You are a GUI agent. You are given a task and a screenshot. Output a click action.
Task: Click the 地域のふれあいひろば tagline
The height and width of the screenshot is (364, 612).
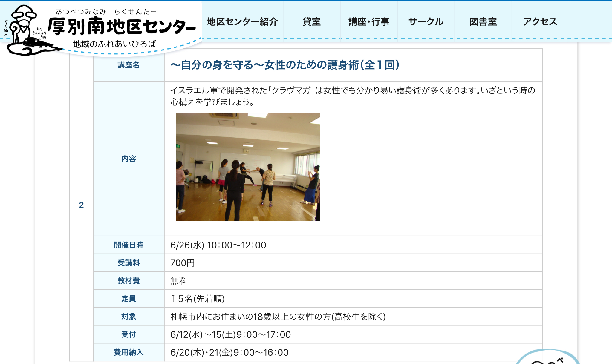114,44
